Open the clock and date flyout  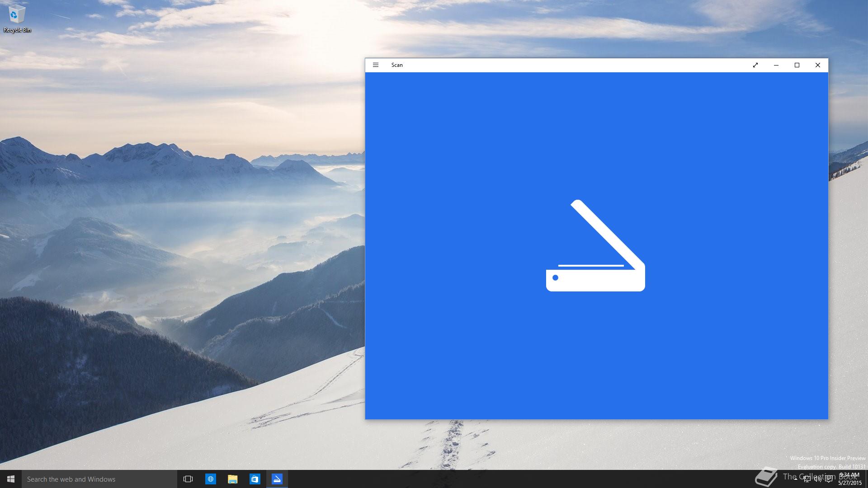coord(849,479)
